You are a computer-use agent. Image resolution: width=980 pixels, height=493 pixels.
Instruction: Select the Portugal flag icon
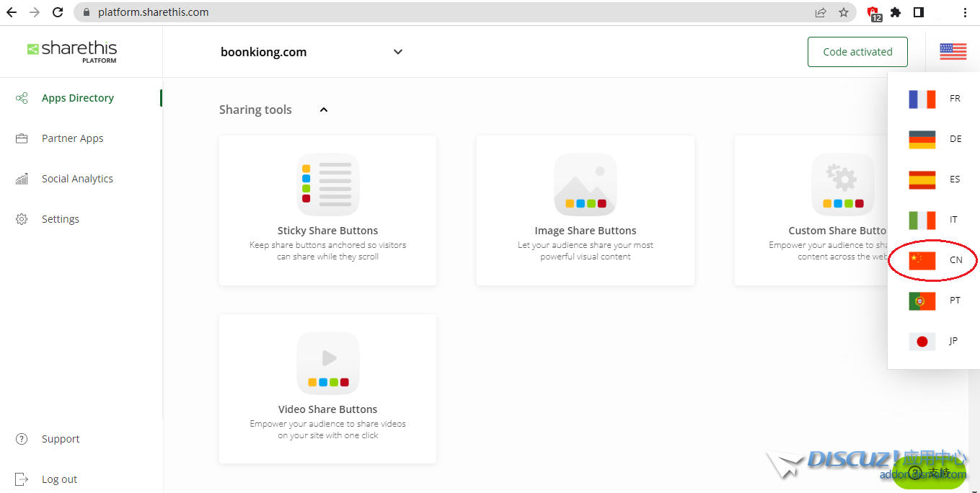tap(922, 301)
